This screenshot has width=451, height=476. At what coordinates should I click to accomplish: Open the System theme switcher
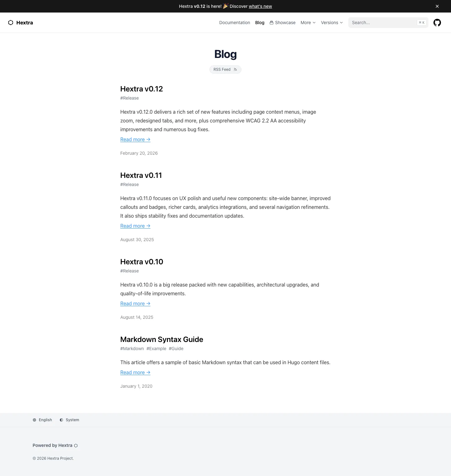(x=69, y=420)
